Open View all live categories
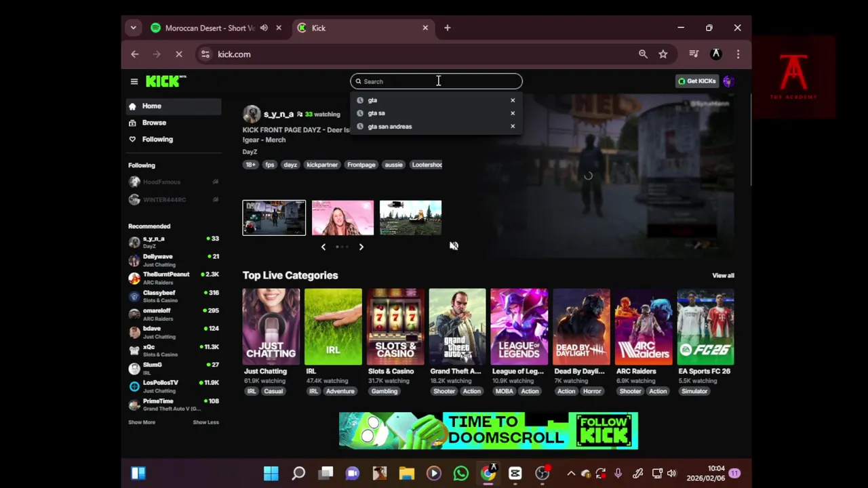Screen dimensions: 868x488 click(723, 276)
